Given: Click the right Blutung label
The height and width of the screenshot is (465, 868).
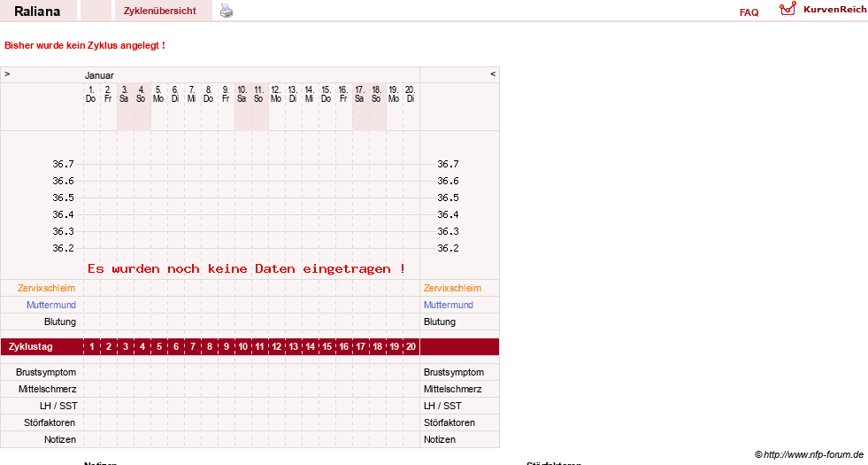Looking at the screenshot, I should (x=440, y=322).
